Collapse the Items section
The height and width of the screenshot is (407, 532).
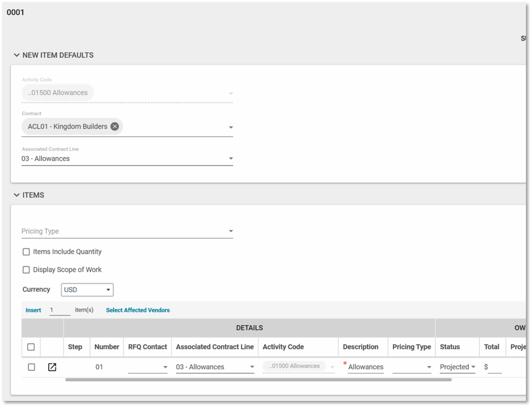point(17,195)
